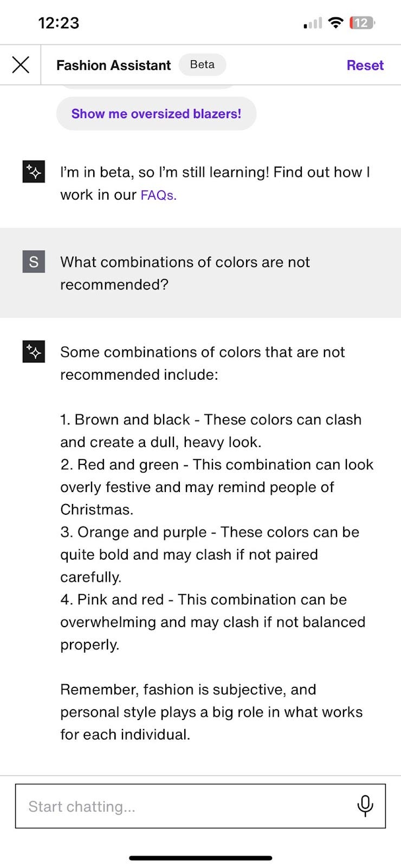401x868 pixels.
Task: Tap the Red and green recommendation text
Action: coord(217,487)
